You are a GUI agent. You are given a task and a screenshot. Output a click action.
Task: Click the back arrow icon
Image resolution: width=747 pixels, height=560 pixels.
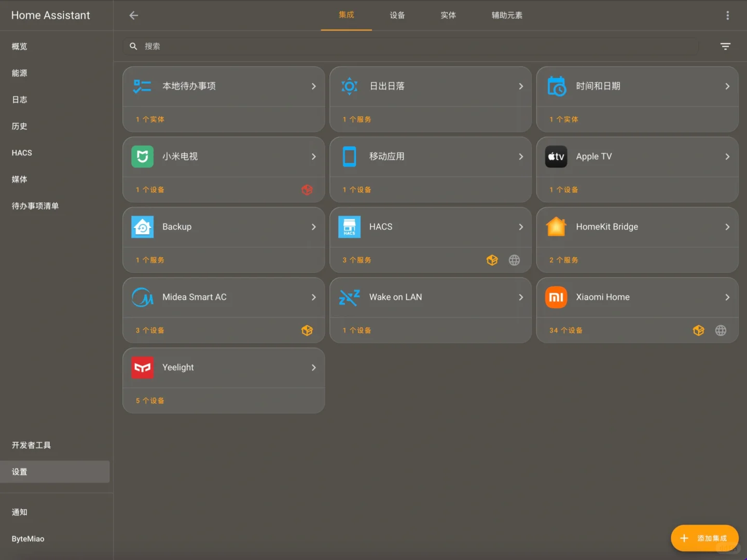click(134, 16)
